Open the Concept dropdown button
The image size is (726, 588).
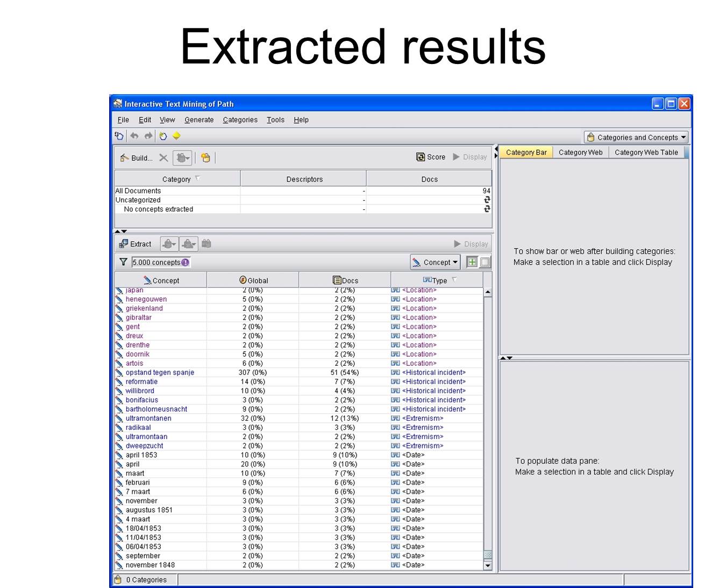[435, 262]
